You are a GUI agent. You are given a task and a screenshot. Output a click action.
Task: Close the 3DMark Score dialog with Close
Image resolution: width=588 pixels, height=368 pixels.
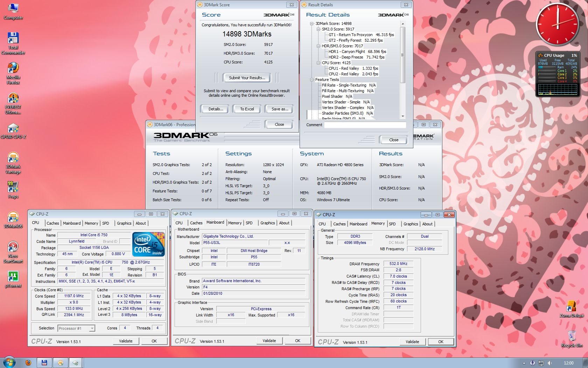(x=279, y=124)
